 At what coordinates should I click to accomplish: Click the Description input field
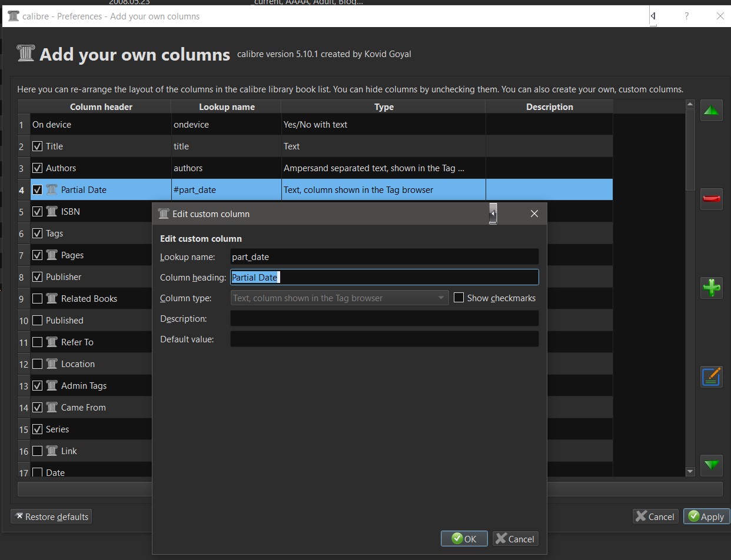pos(384,318)
